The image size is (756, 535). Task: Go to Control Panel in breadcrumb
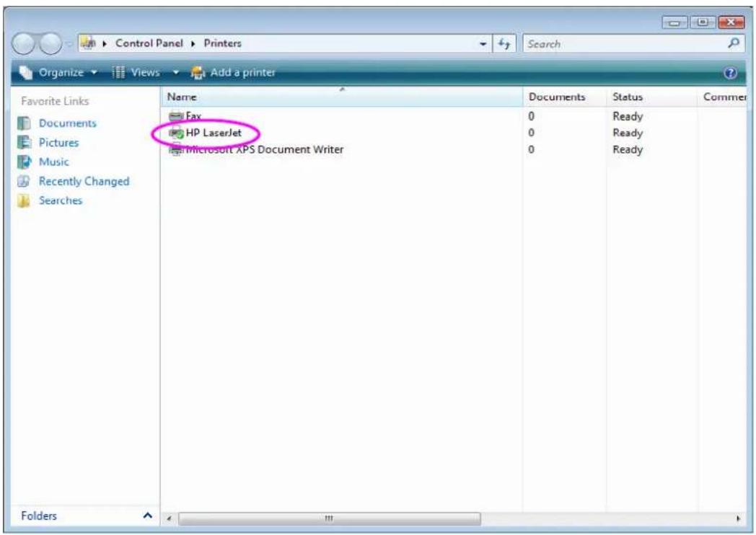pyautogui.click(x=149, y=43)
